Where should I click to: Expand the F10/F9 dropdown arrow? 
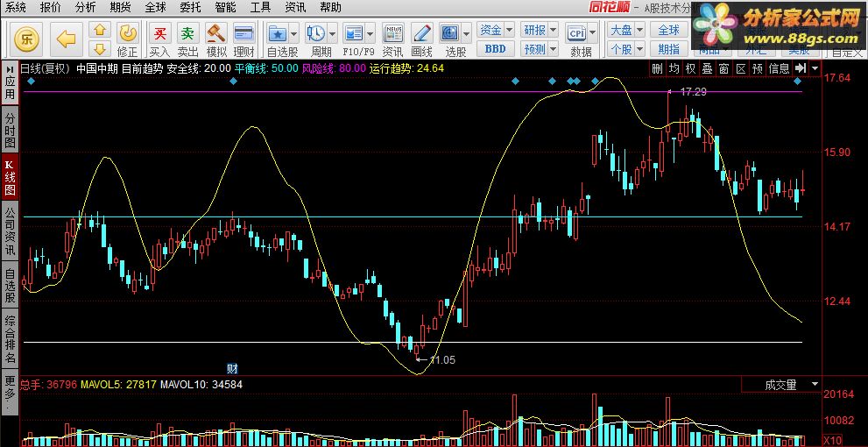click(370, 33)
